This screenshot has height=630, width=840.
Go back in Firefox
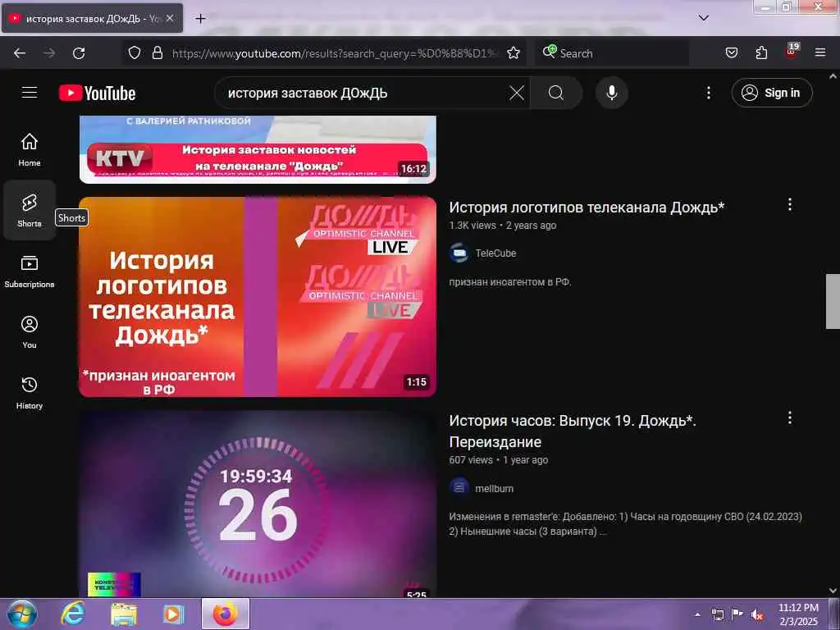(20, 53)
